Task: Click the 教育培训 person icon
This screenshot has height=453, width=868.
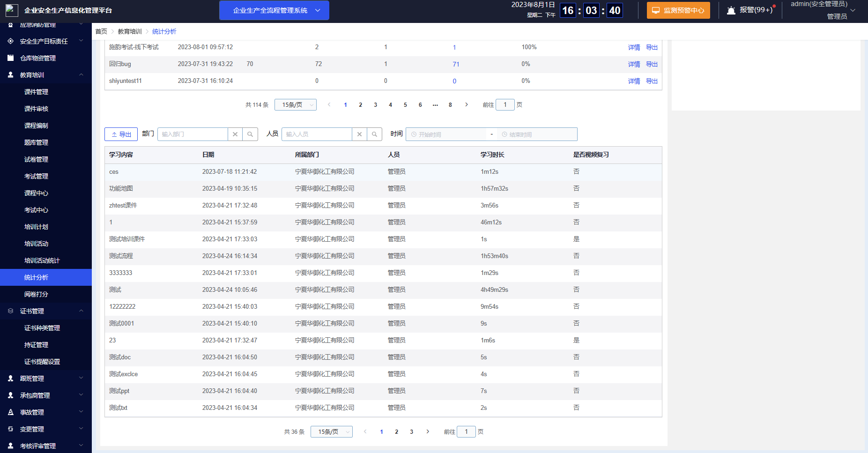Action: (x=11, y=75)
